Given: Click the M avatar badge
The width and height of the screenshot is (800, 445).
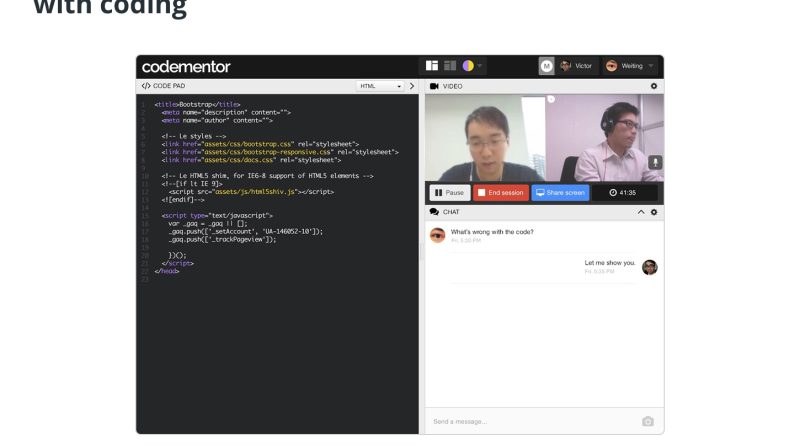Looking at the screenshot, I should tap(546, 66).
